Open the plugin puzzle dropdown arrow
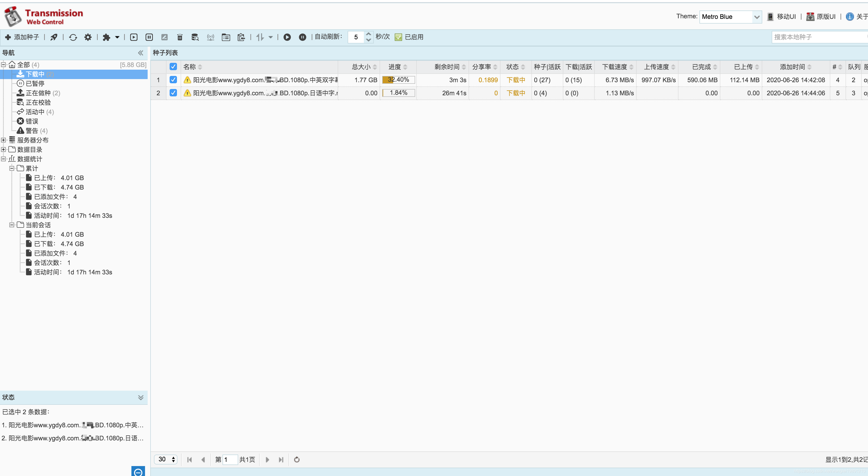 pyautogui.click(x=117, y=37)
